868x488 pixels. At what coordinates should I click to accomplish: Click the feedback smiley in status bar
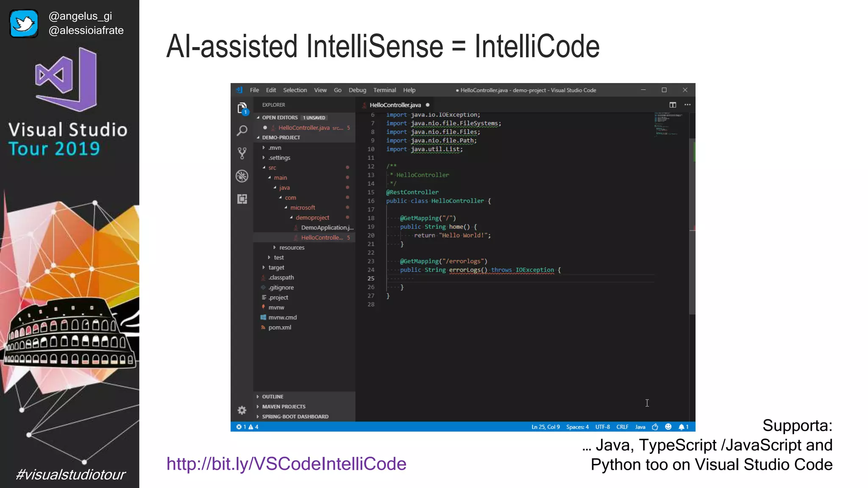[x=668, y=427]
